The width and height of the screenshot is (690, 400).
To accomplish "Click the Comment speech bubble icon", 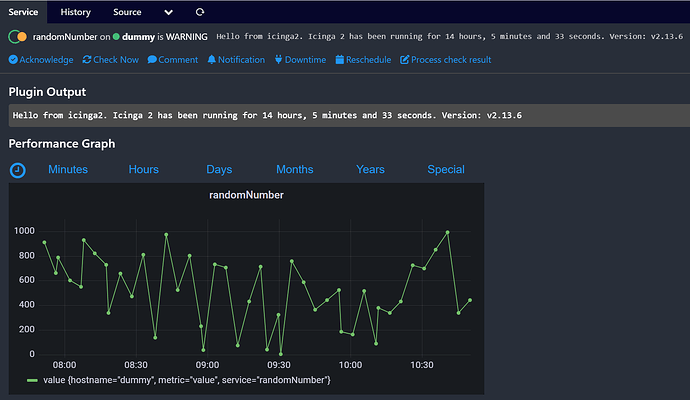I will click(x=152, y=59).
